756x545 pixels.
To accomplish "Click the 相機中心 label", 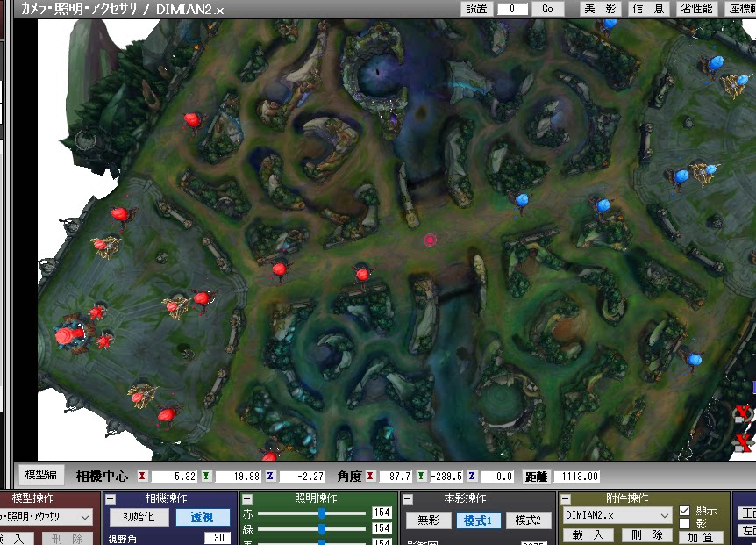I will coord(102,477).
